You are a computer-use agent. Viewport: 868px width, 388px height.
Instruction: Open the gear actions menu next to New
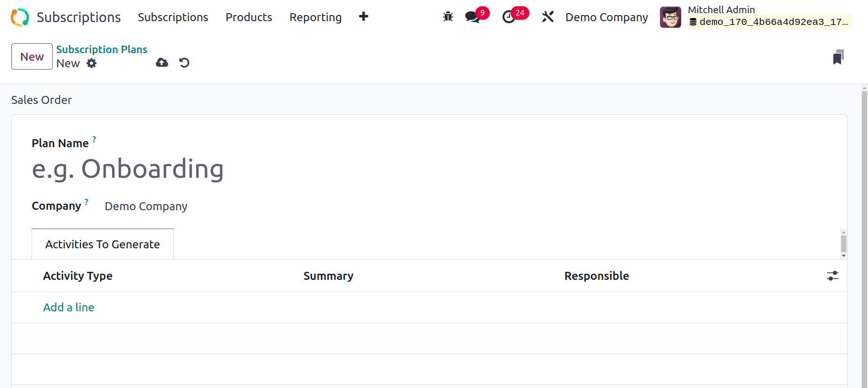click(92, 63)
